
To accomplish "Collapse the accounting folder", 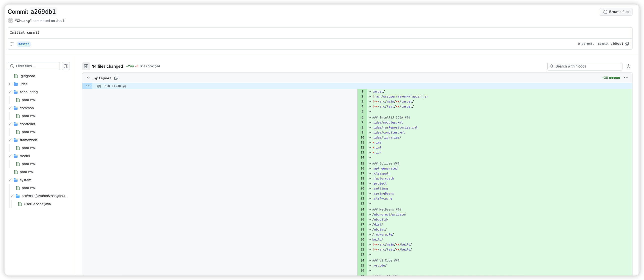I will pyautogui.click(x=10, y=92).
